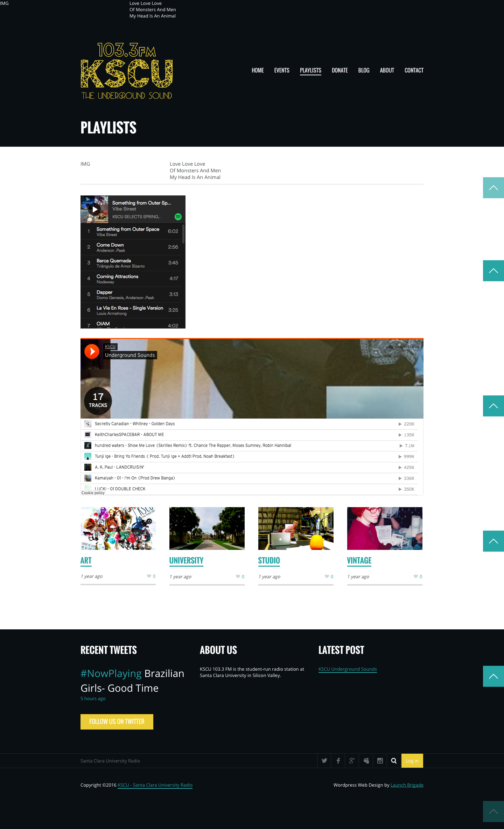504x829 pixels.
Task: Open the SoundCloud logo link in player
Action: [402, 347]
